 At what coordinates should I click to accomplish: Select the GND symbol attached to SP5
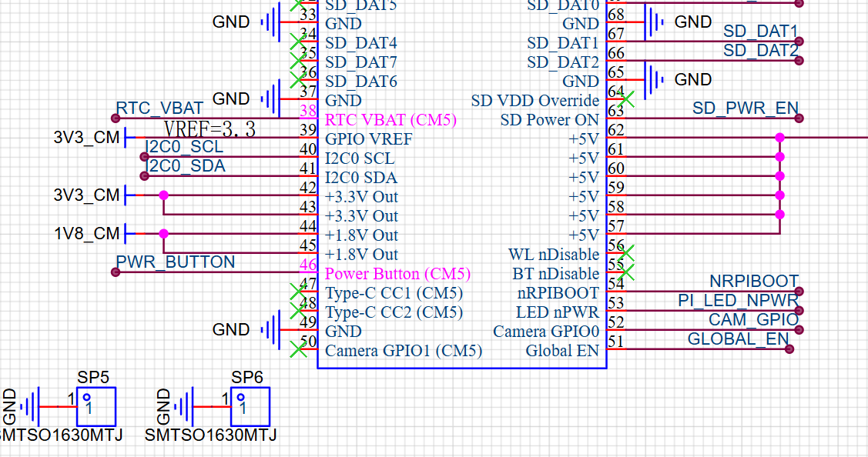[31, 407]
